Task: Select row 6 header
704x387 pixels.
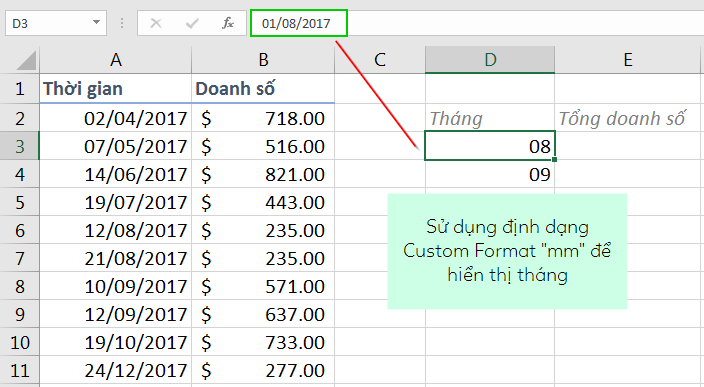Action: pos(20,230)
